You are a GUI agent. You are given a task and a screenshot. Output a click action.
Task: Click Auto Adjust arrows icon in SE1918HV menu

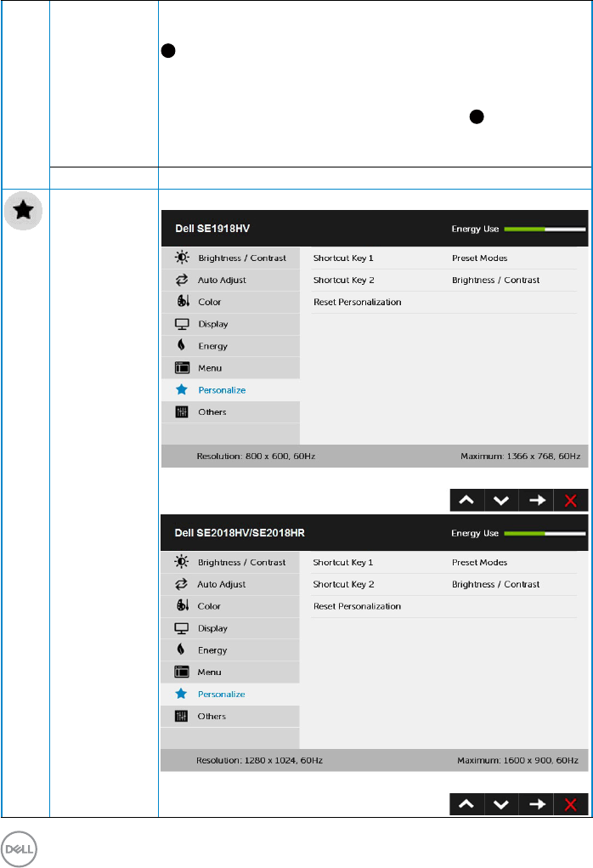pos(182,280)
